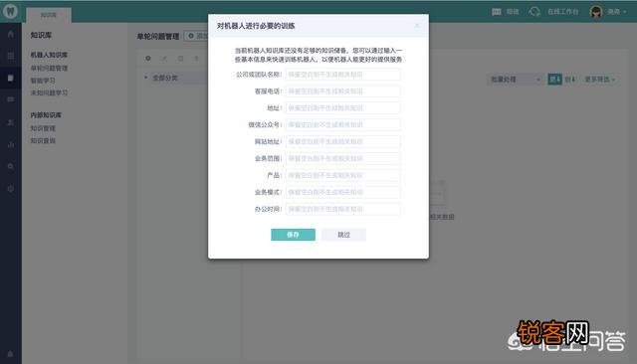This screenshot has height=364, width=637.
Task: Click the third icon in the category toolbar
Action: pyautogui.click(x=180, y=59)
